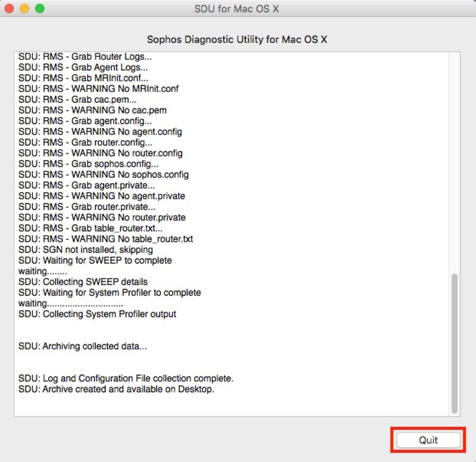Click 'WARNING No router.private' log line
476x462 pixels.
tap(102, 217)
